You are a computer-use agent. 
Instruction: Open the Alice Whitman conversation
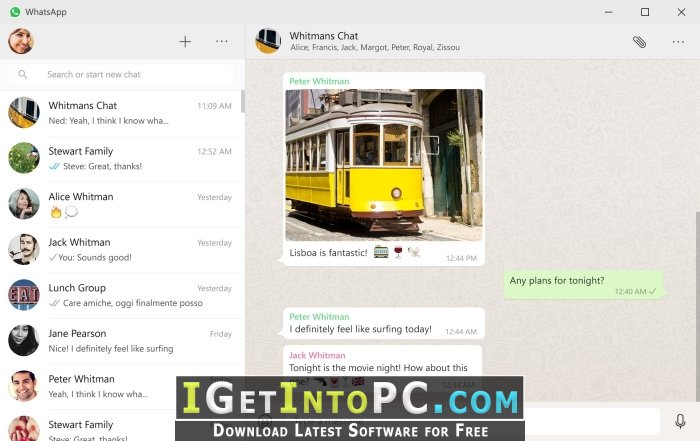coord(121,204)
